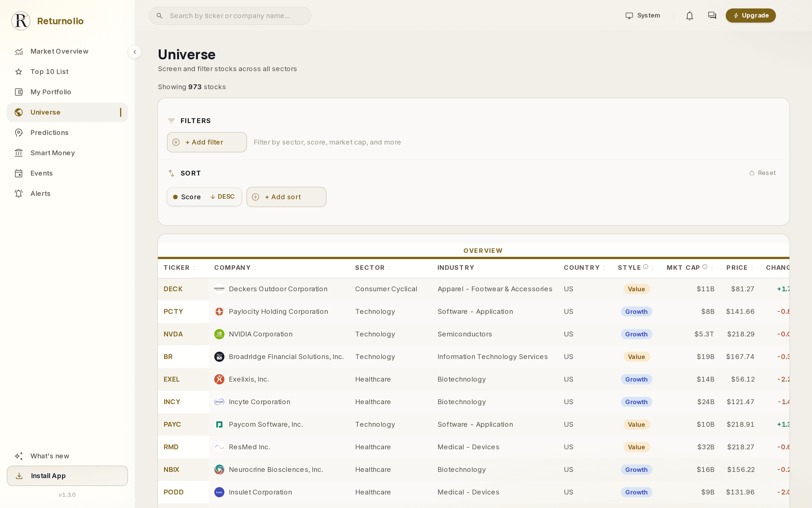Reset the sort settings
Image resolution: width=812 pixels, height=508 pixels.
pyautogui.click(x=762, y=173)
